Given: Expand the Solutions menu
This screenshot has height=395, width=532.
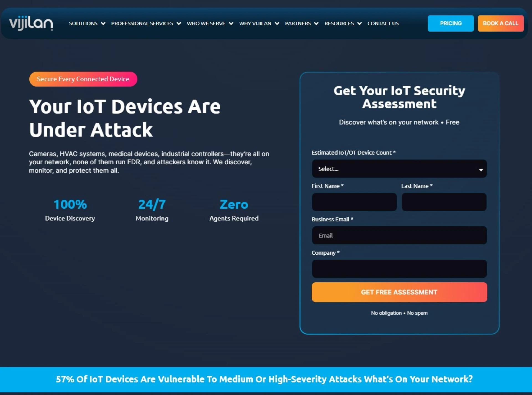Looking at the screenshot, I should click(83, 24).
